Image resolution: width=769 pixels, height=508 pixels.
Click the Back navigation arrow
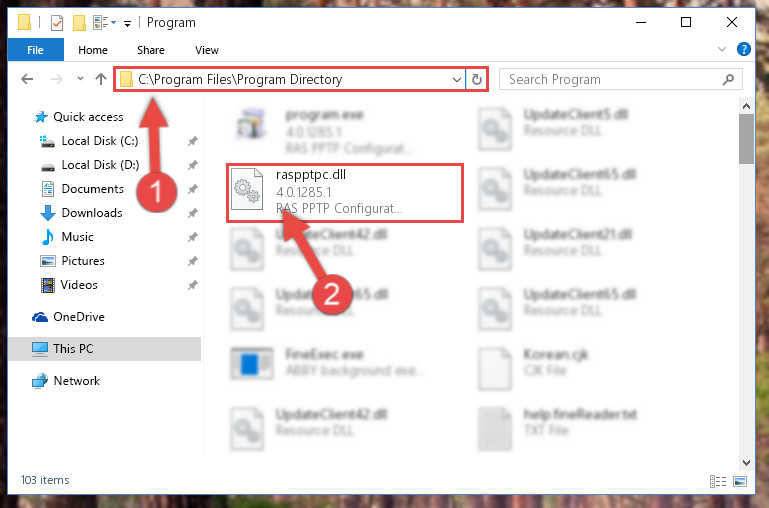coord(27,79)
